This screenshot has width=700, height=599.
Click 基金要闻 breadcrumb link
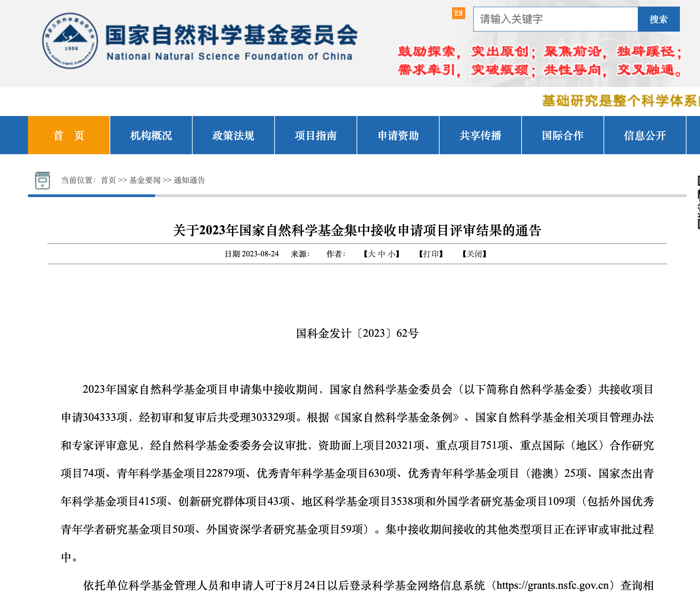click(145, 180)
